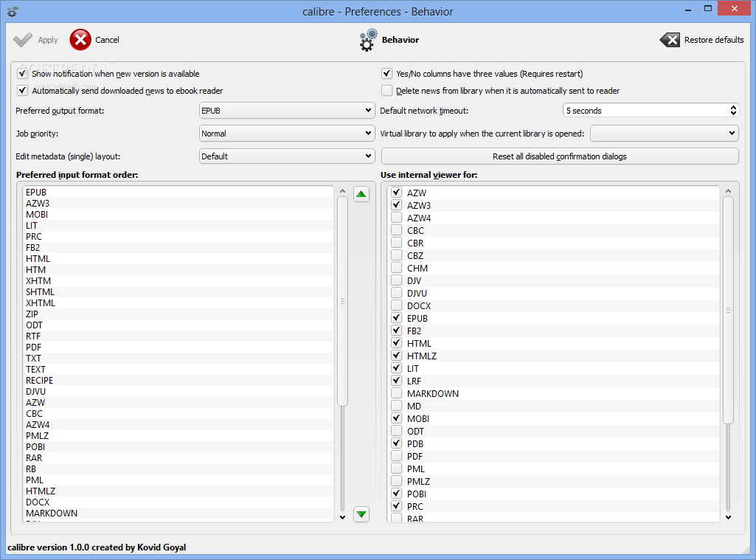Screen dimensions: 756x560
Task: Select RTF in input format order list
Action: point(178,336)
